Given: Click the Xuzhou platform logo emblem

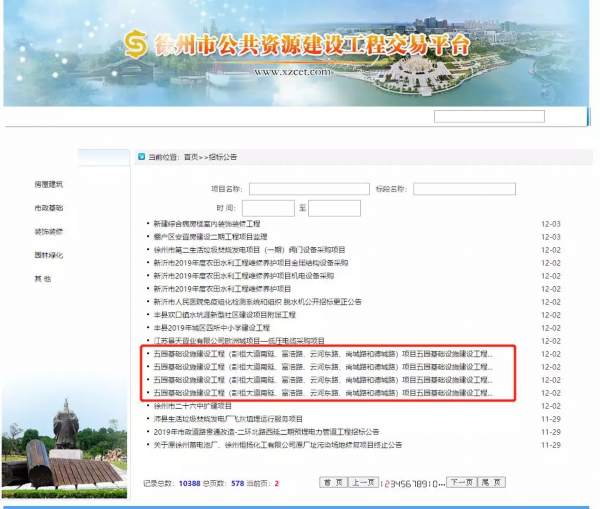Looking at the screenshot, I should coord(134,44).
